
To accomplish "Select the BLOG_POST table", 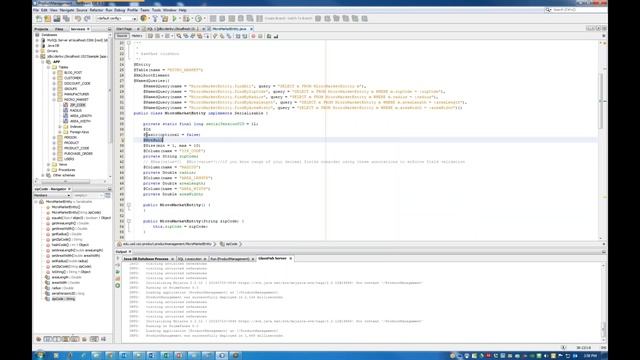I will click(73, 73).
